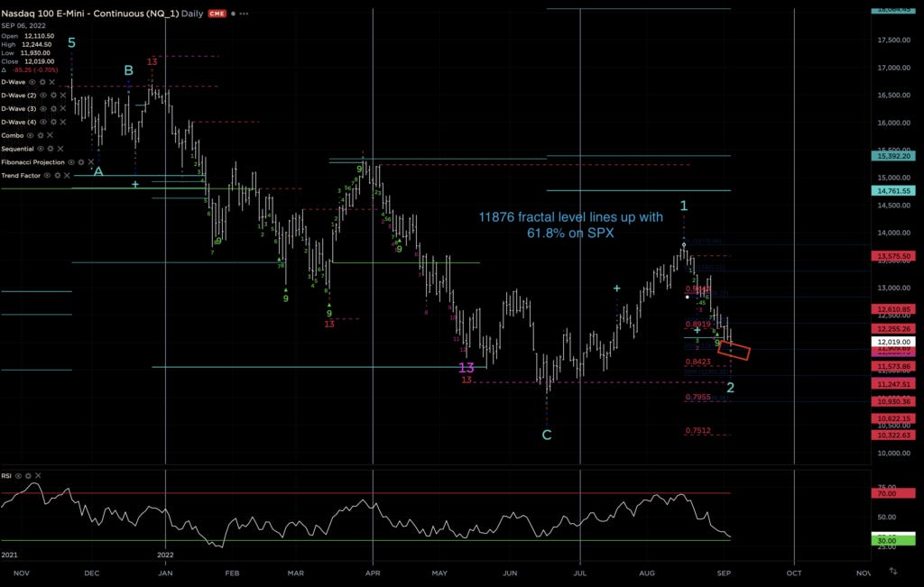The width and height of the screenshot is (924, 587).
Task: Click the magenta 13 countdown marker
Action: coord(467,368)
